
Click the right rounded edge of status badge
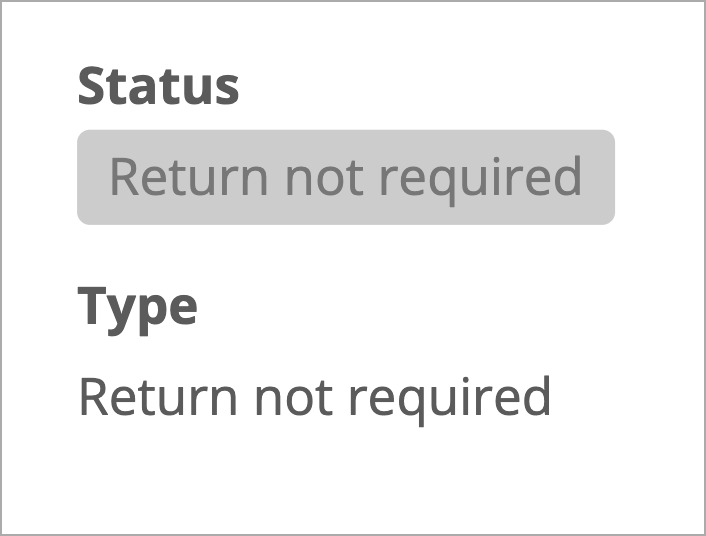609,177
